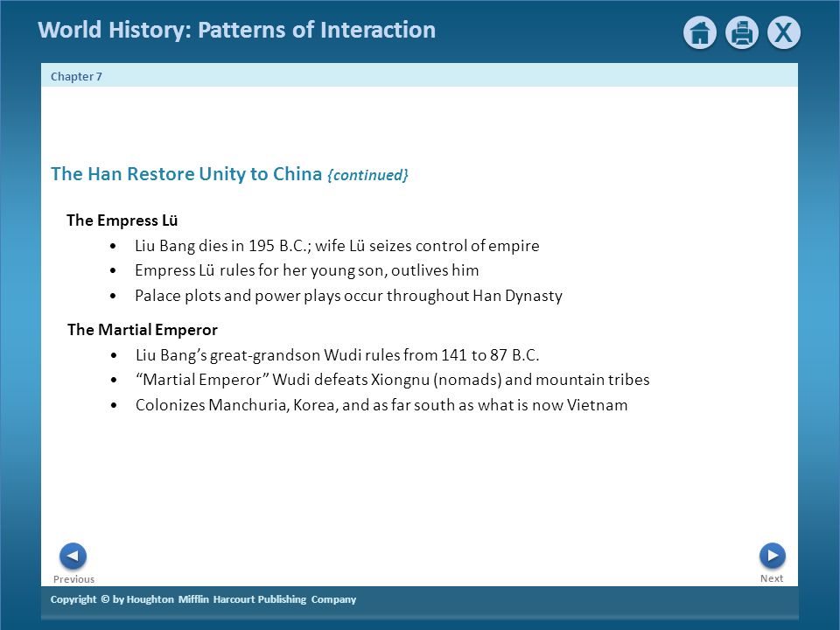Click The Empress Lü subheading
Image resolution: width=840 pixels, height=630 pixels.
point(122,220)
